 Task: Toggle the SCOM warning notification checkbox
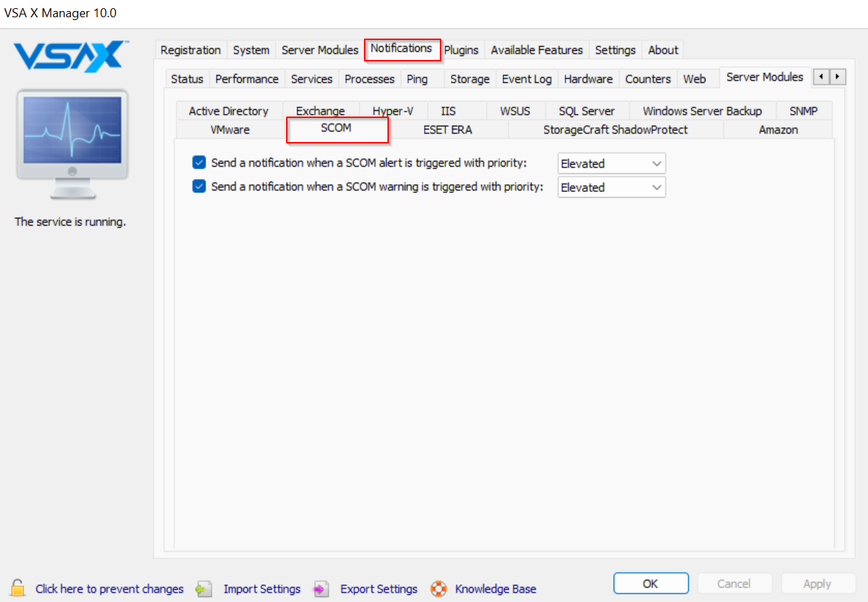coord(199,186)
